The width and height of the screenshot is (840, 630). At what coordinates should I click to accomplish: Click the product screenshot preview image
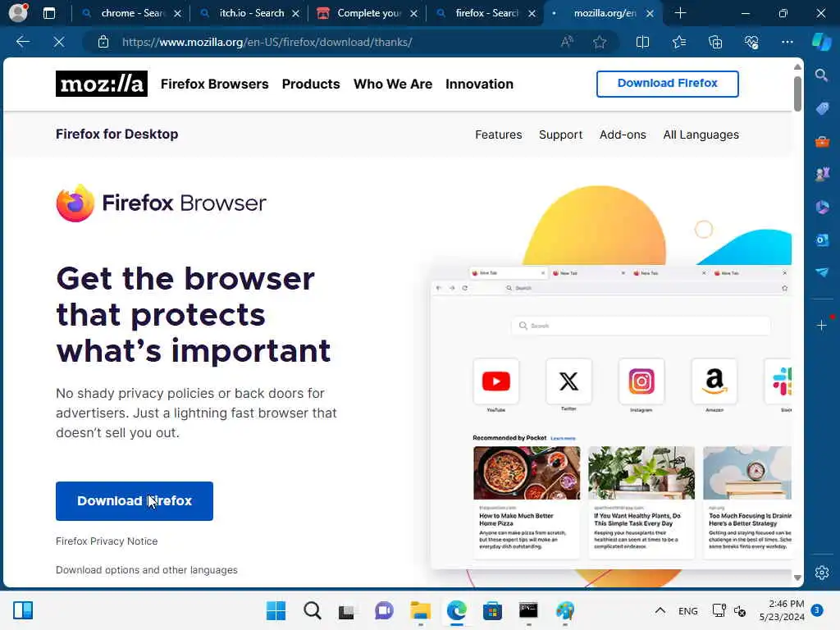tap(610, 415)
